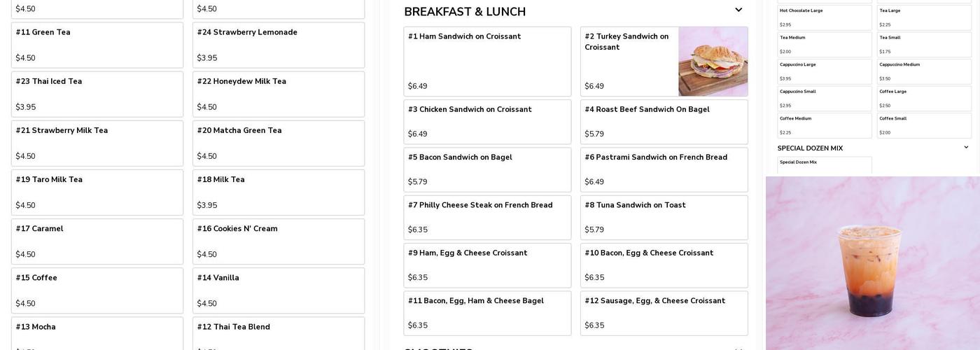Select #1 Ham Sandwich on Croissant
Screen dimensions: 980x350
(487, 62)
